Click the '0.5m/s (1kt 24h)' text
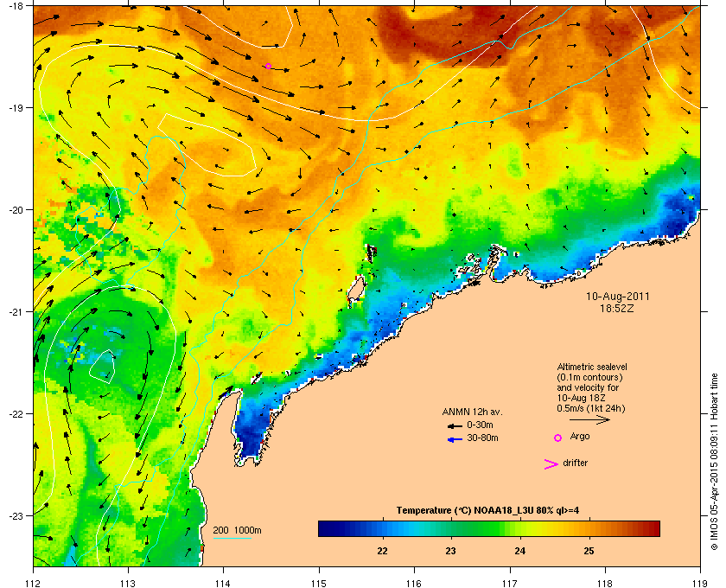Screen dimensions: 726x588 [591, 409]
